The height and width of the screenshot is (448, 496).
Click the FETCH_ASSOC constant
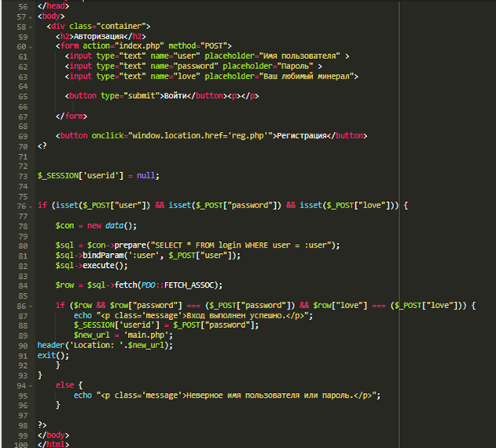189,285
